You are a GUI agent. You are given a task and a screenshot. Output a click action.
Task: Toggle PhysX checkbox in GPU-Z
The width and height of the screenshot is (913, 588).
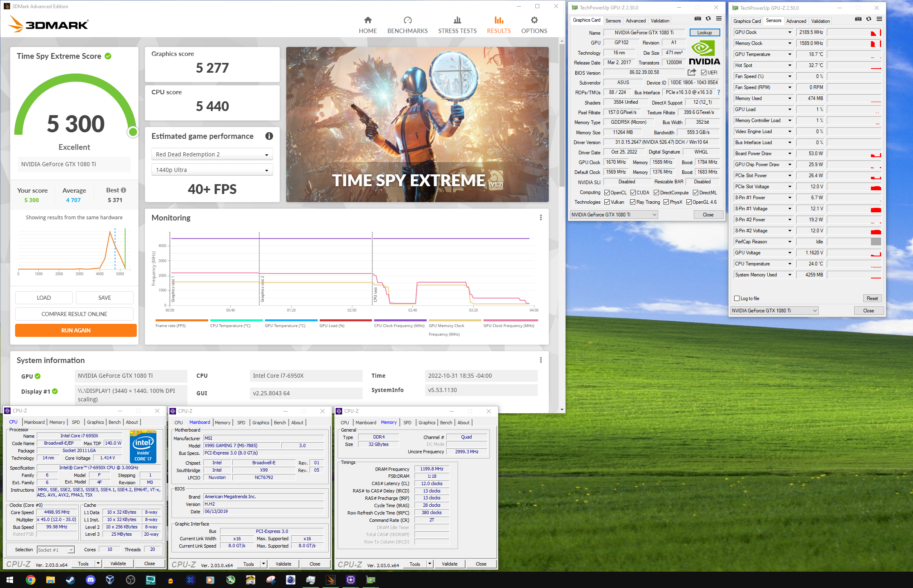point(666,202)
